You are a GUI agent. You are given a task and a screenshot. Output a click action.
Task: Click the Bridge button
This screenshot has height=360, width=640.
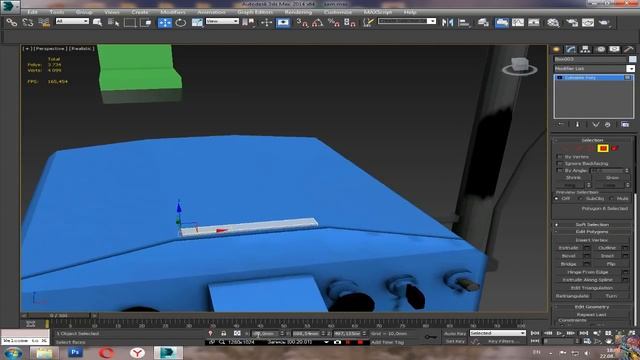point(568,264)
